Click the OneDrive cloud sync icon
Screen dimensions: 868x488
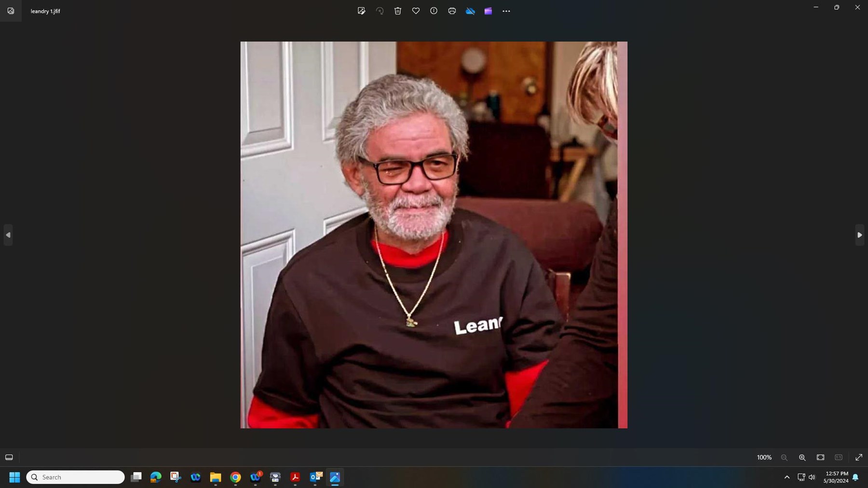(x=471, y=11)
